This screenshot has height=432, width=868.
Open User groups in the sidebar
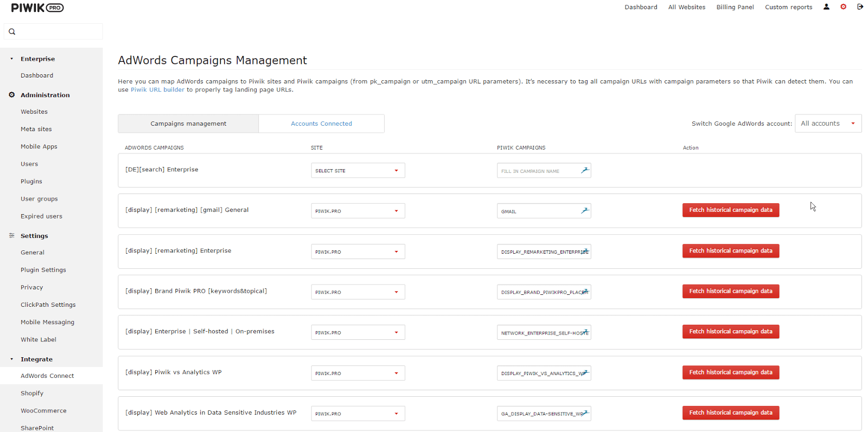coord(39,199)
